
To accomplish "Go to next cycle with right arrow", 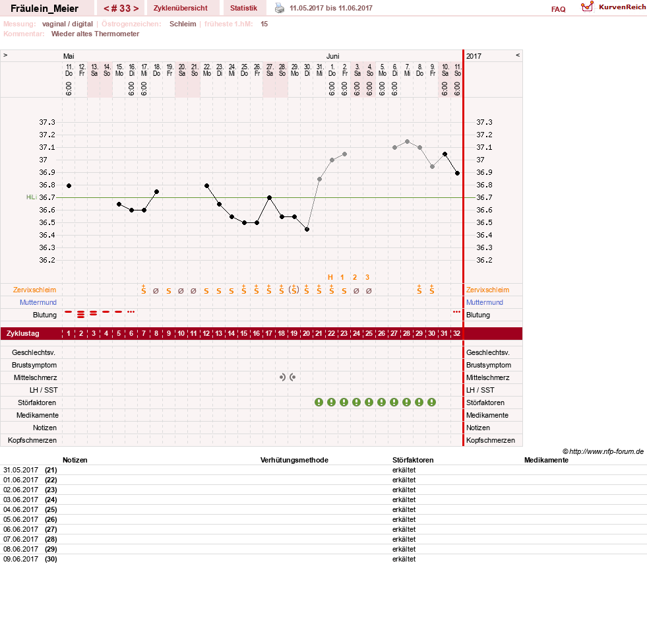I will pos(136,9).
